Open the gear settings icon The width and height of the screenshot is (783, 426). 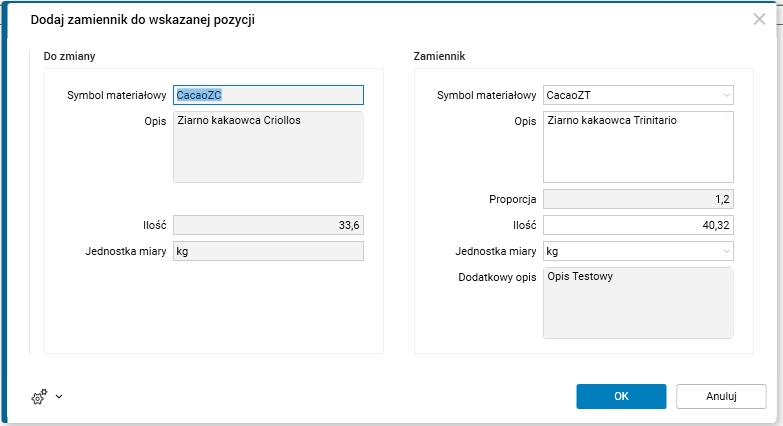39,397
